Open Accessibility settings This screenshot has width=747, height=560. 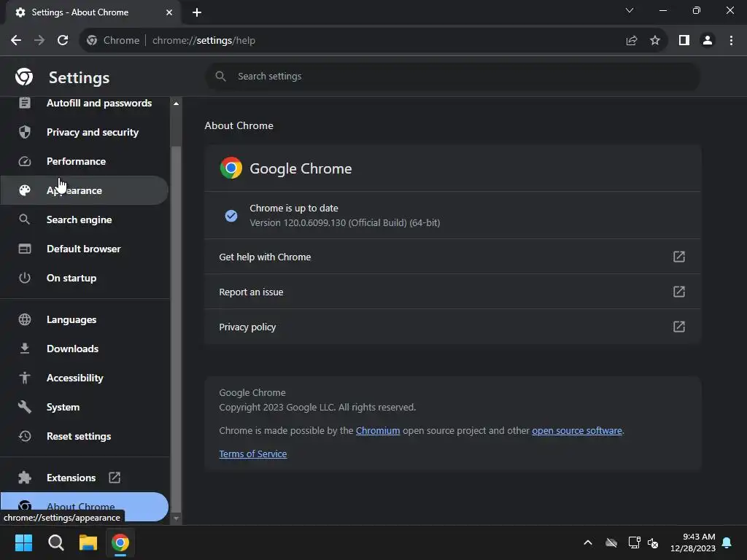point(85,378)
